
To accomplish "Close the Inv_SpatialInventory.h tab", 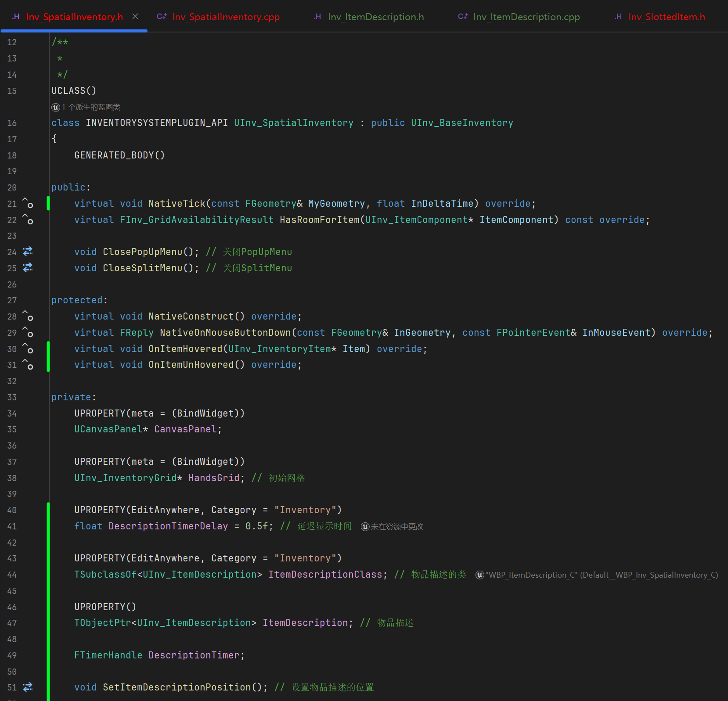I will pyautogui.click(x=135, y=16).
